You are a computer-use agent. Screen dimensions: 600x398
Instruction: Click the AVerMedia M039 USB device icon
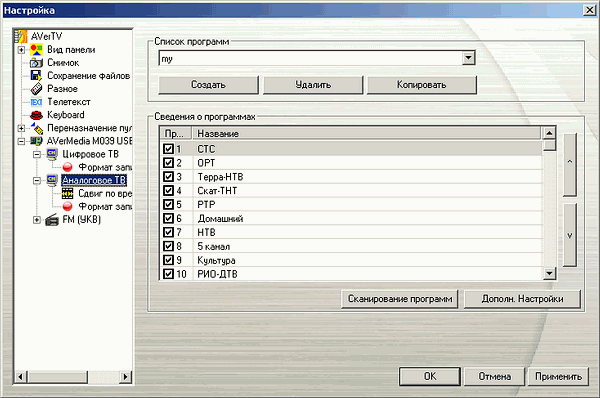(36, 141)
